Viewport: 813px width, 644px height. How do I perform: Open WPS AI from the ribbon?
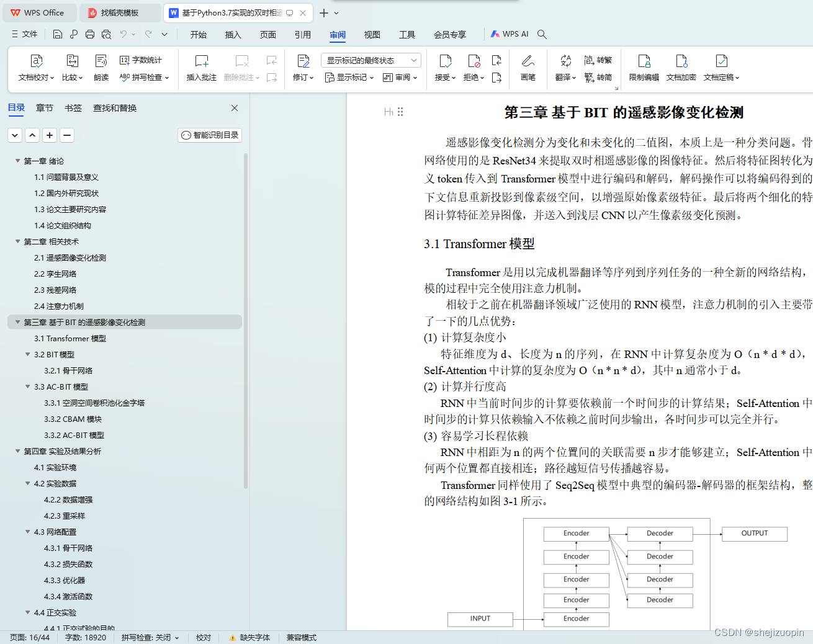(510, 34)
